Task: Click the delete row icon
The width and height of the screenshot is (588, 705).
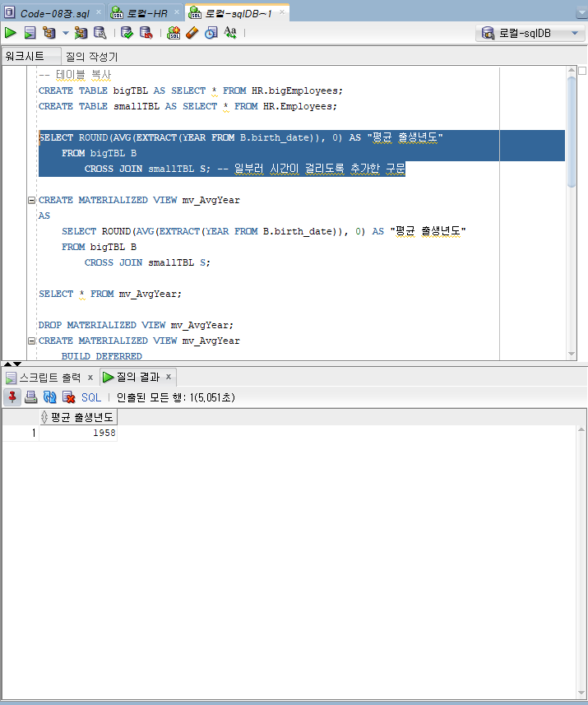Action: pyautogui.click(x=69, y=397)
